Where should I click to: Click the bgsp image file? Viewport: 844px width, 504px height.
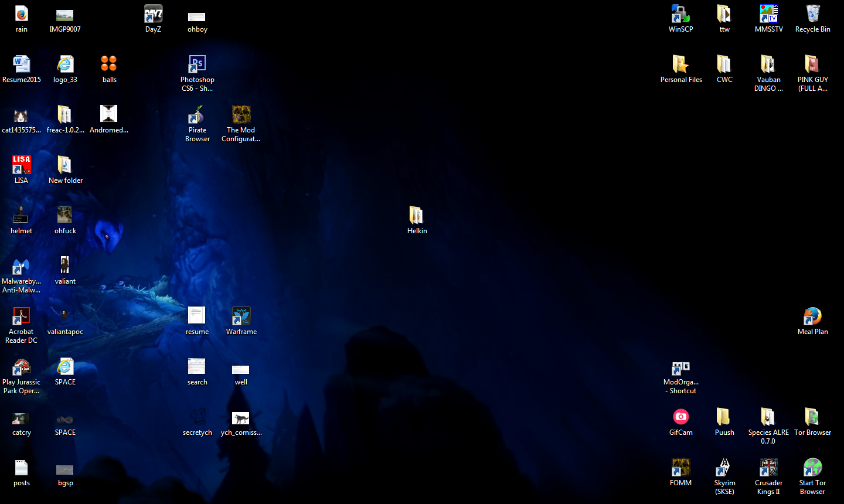(65, 469)
